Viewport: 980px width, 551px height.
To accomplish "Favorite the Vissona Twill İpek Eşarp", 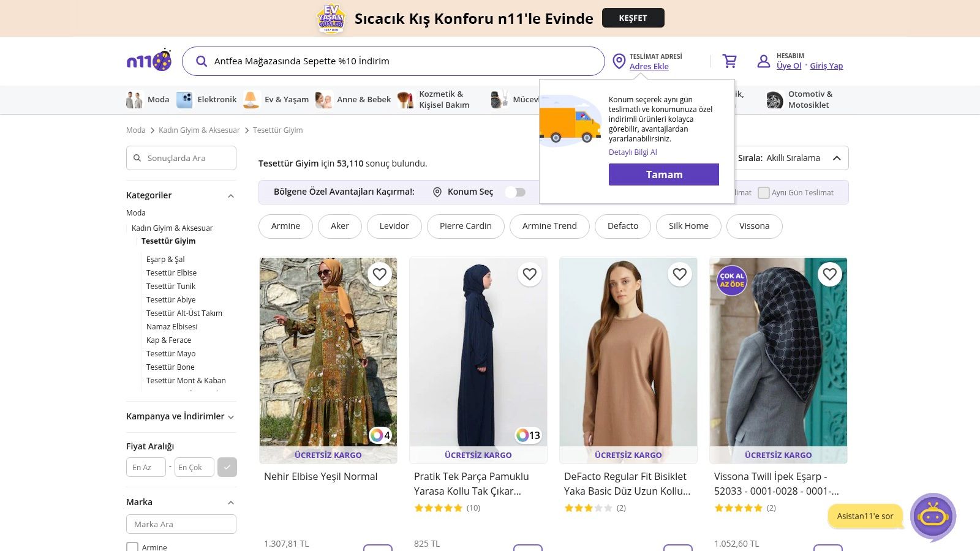I will pos(830,274).
